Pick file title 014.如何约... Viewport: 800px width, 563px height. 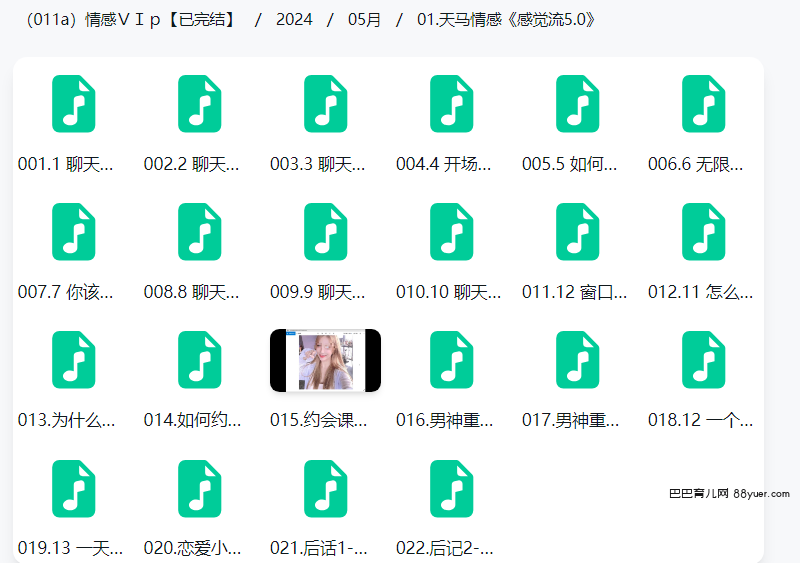pos(193,421)
